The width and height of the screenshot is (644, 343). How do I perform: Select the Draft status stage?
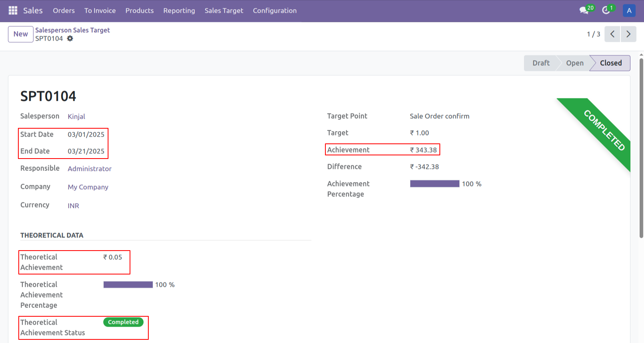(541, 63)
